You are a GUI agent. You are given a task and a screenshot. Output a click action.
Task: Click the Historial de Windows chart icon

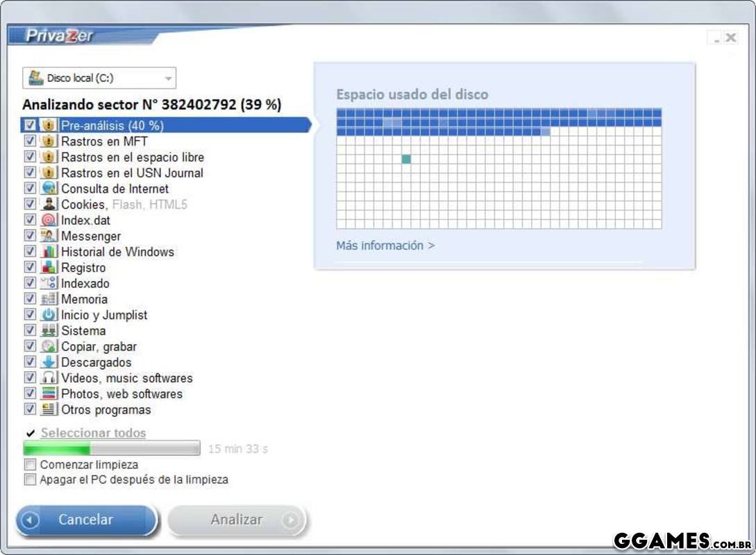(49, 252)
